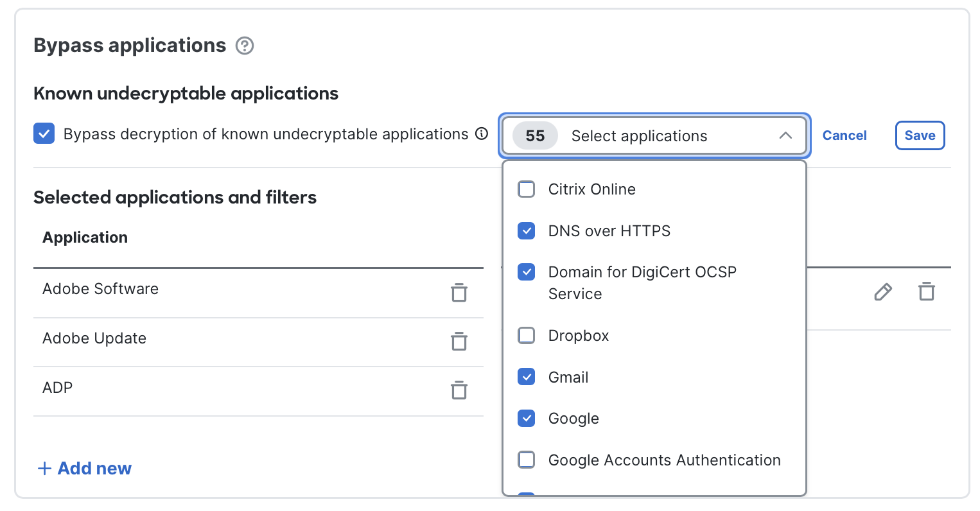980x511 pixels.
Task: Check the Dropbox application
Action: (526, 335)
